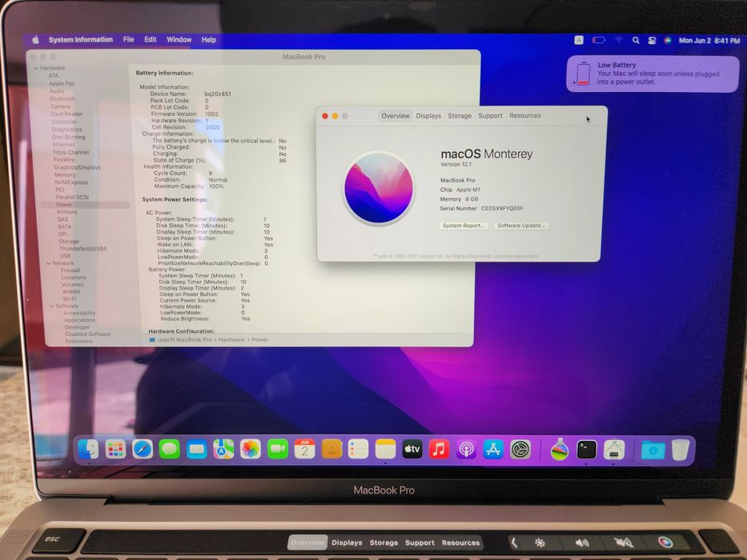Open the File menu
The width and height of the screenshot is (747, 560).
[129, 39]
